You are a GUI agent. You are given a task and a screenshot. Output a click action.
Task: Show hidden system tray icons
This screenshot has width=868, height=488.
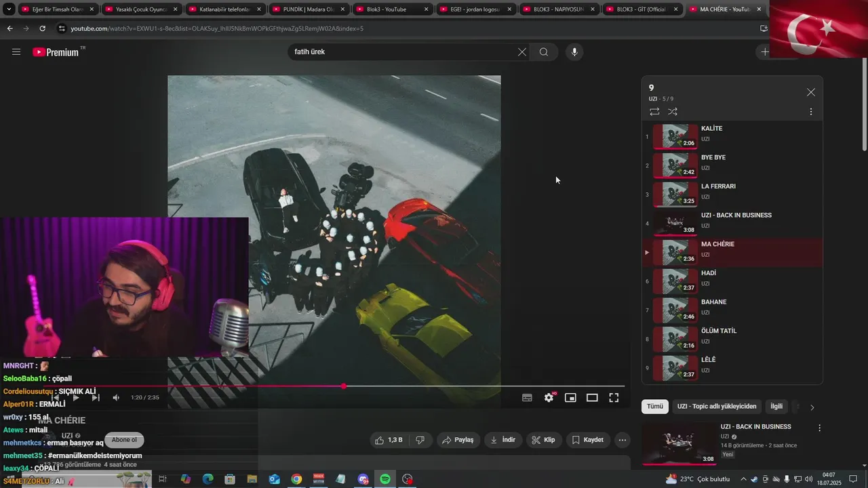(743, 479)
